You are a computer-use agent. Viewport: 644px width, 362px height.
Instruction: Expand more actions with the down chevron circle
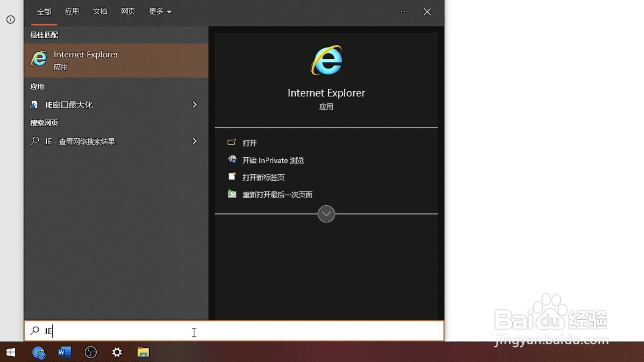point(326,214)
